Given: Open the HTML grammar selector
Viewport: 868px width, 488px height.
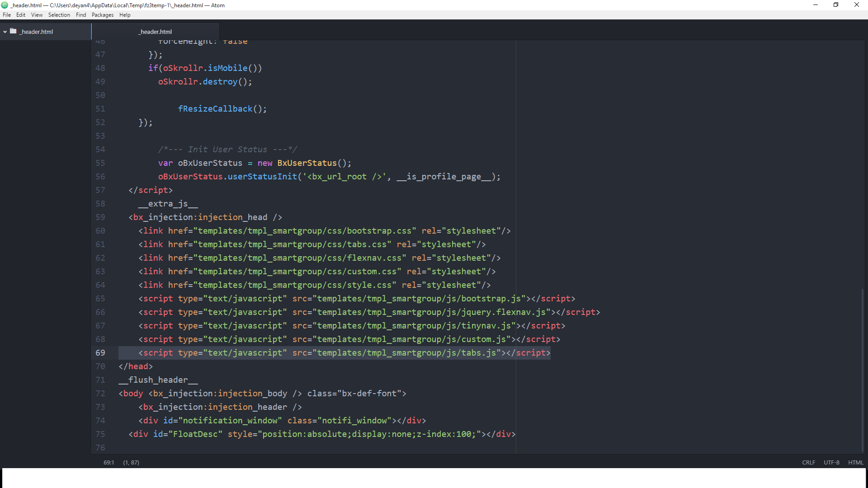Looking at the screenshot, I should [x=855, y=462].
